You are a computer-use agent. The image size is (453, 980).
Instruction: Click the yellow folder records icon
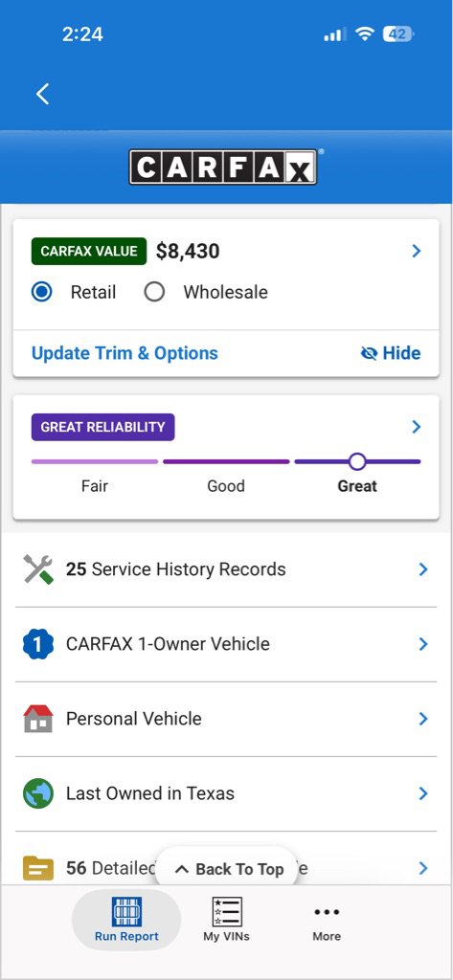38,869
